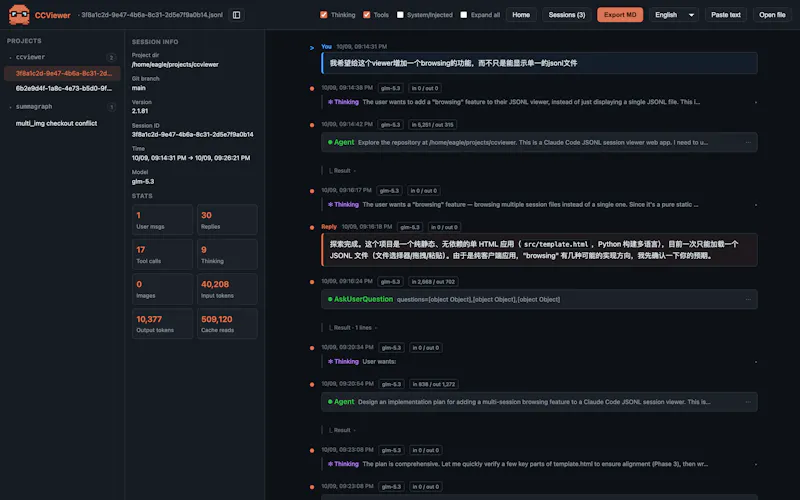Go to Home
The width and height of the screenshot is (800, 500).
pyautogui.click(x=521, y=15)
